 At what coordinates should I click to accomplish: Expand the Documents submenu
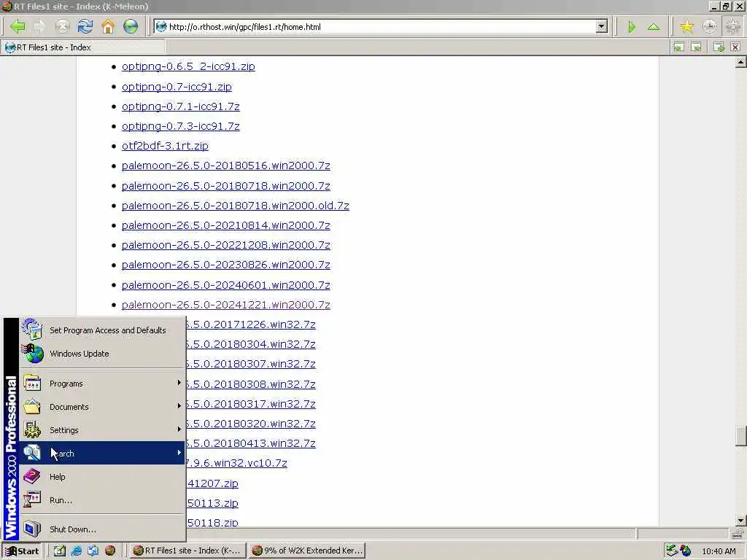(x=102, y=407)
